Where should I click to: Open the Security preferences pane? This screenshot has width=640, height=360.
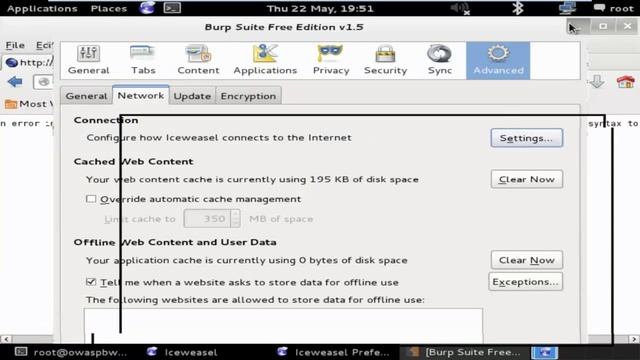click(385, 60)
